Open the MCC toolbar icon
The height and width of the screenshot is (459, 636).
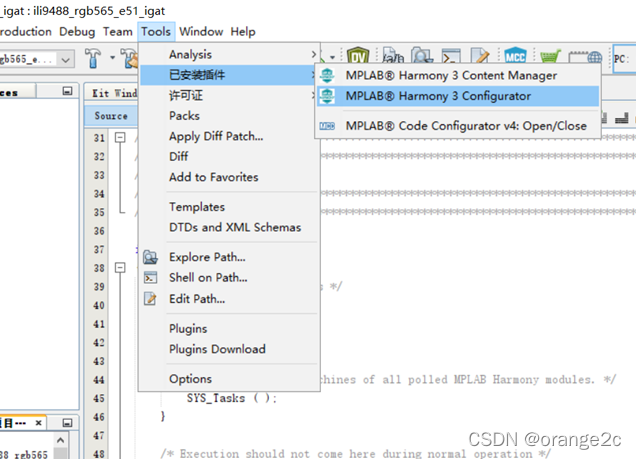(x=515, y=56)
